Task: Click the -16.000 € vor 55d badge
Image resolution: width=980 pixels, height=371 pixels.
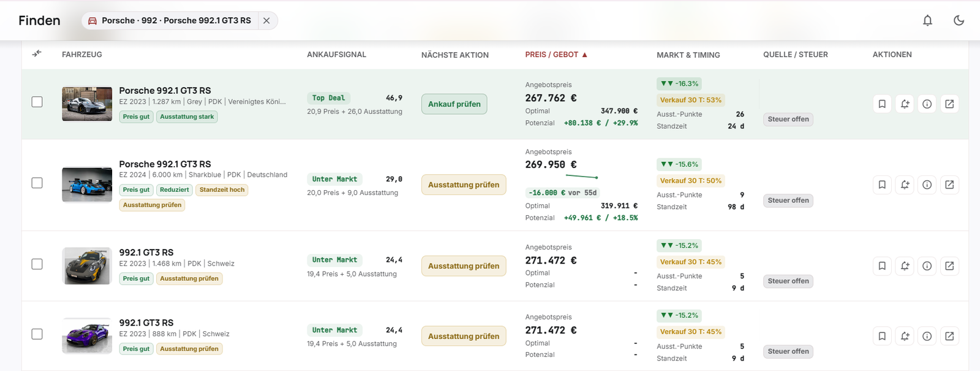Action: (x=562, y=193)
